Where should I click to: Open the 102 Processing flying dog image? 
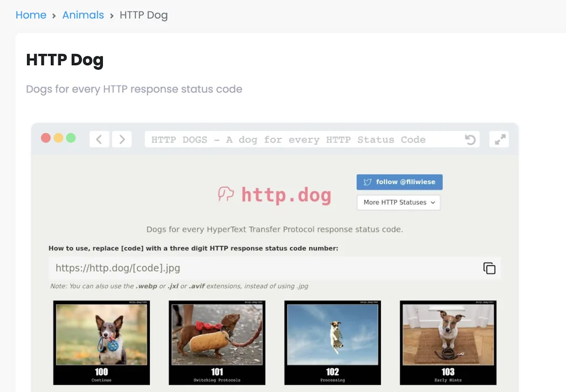[332, 342]
